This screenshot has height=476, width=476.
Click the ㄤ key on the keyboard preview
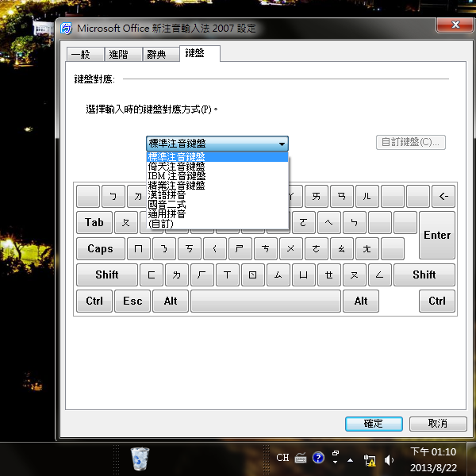[x=367, y=248]
